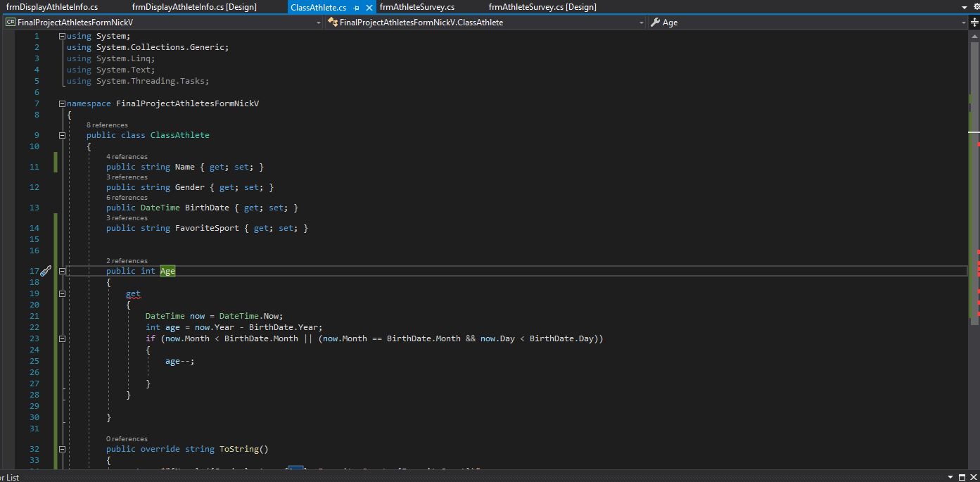Switch to frmAthleteSurvey.cs [Design] tab
Viewport: 980px width, 482px height.
click(x=542, y=7)
